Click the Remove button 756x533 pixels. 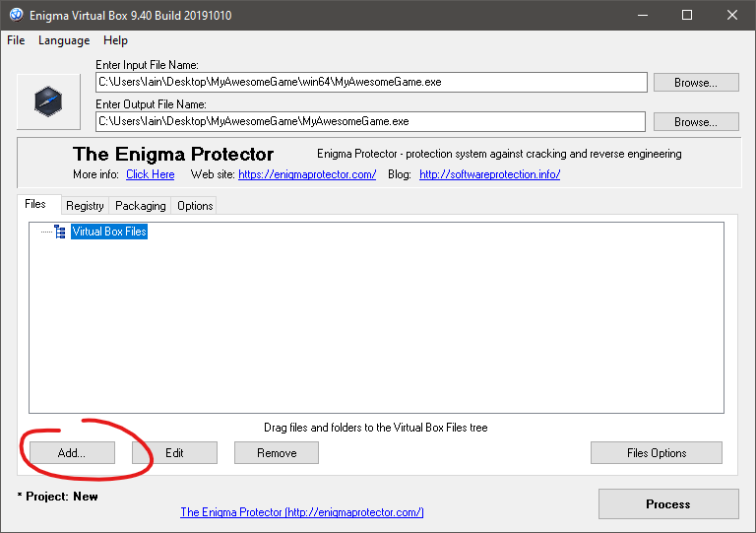(x=277, y=453)
